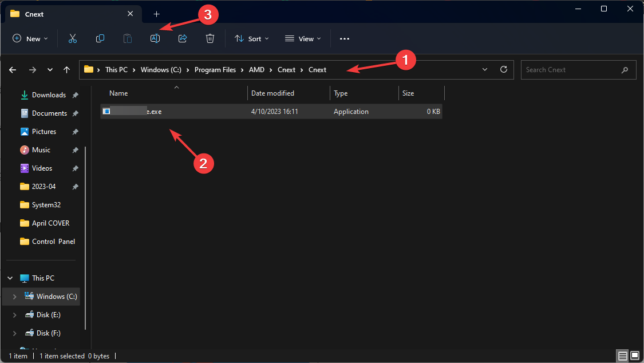Image resolution: width=644 pixels, height=363 pixels.
Task: Navigate to This PC breadcrumb
Action: coord(116,70)
